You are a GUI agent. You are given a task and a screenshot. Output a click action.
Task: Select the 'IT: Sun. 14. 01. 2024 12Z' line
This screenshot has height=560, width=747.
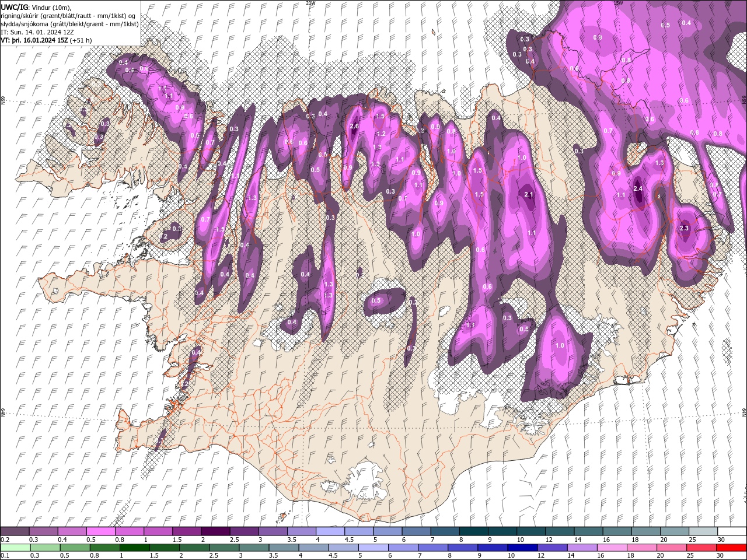pos(37,32)
